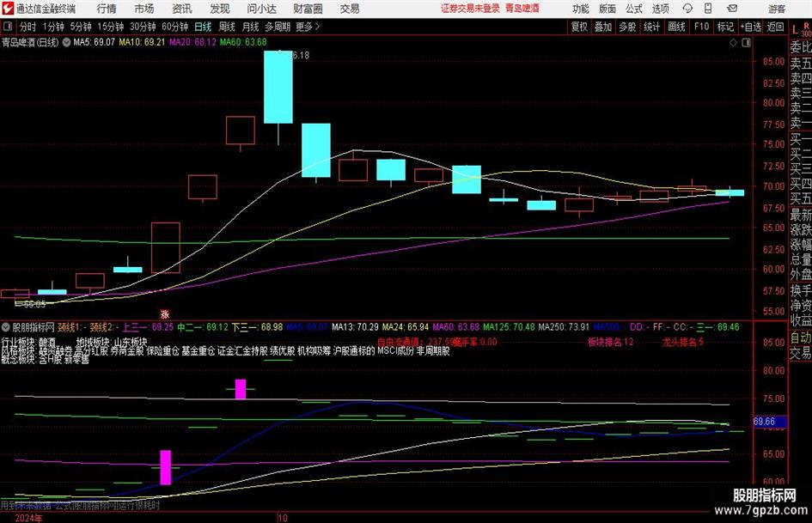Screen dimensions: 812x523
Task: Switch to the 周线 weekly tab
Action: tap(227, 27)
